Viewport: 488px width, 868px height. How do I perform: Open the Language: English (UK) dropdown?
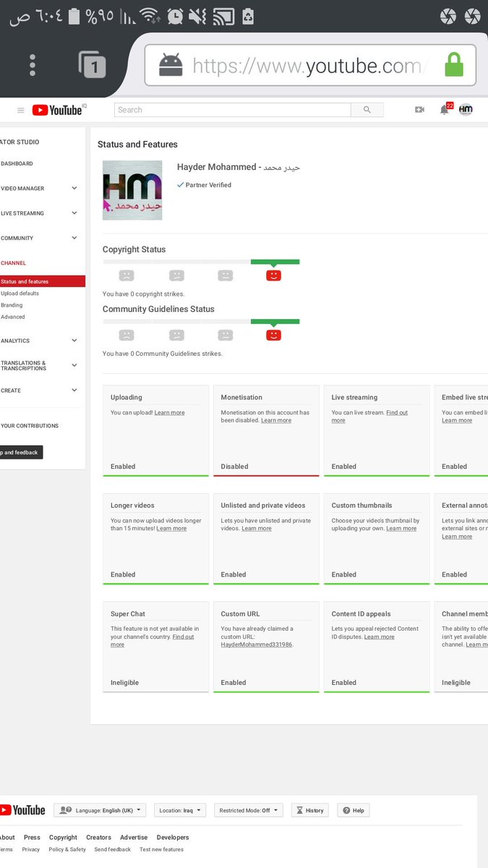coord(100,810)
